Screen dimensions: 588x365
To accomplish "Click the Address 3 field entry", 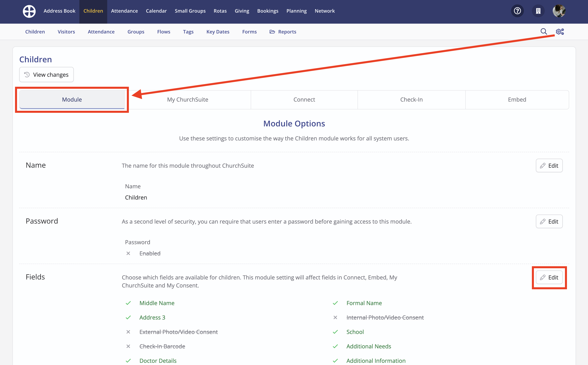I will click(x=152, y=318).
